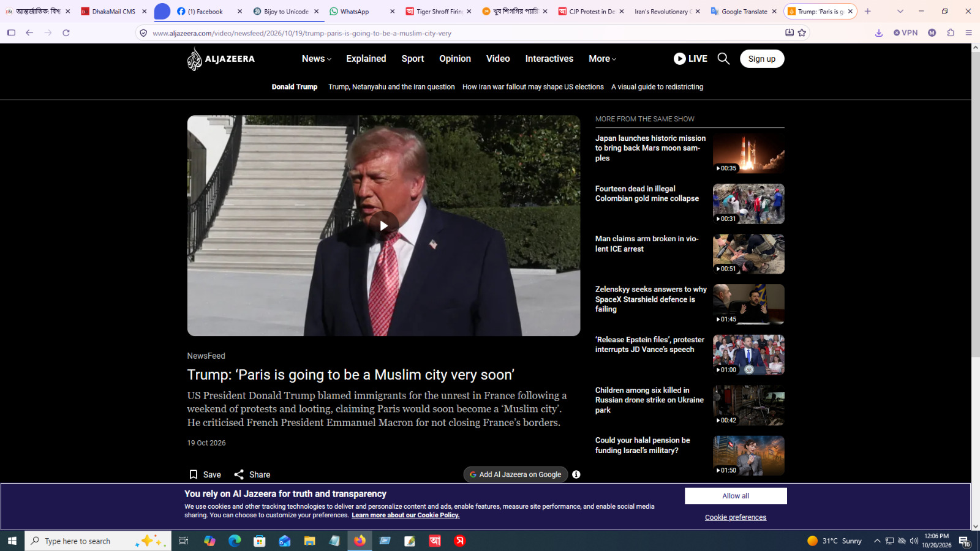Image resolution: width=980 pixels, height=551 pixels.
Task: Bookmark page with star icon
Action: click(802, 33)
